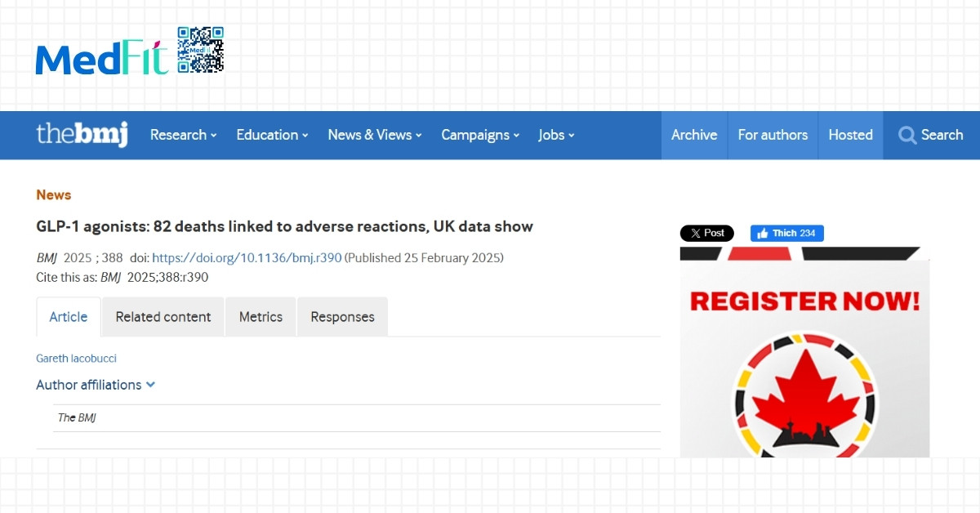This screenshot has width=980, height=513.
Task: Collapse the Author affiliations section
Action: (x=96, y=385)
